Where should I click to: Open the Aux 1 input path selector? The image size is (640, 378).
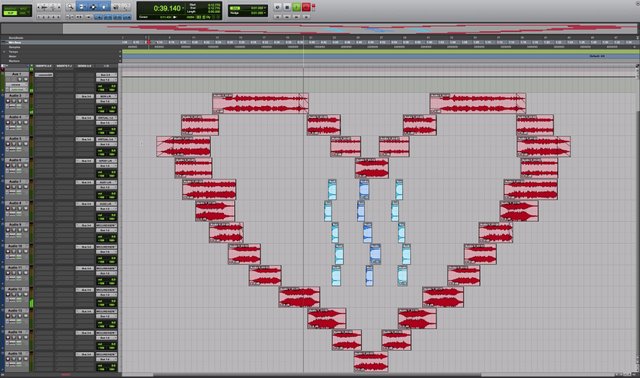pos(106,75)
